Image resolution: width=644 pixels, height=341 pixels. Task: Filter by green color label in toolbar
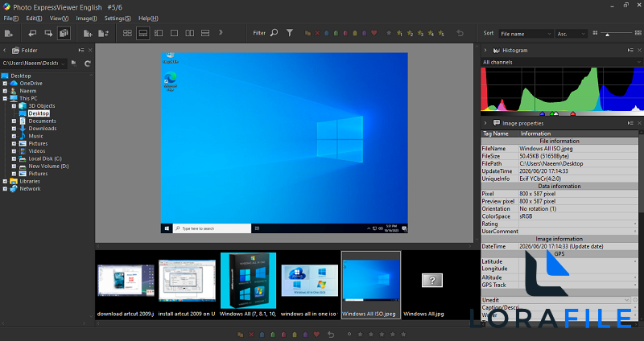(336, 33)
